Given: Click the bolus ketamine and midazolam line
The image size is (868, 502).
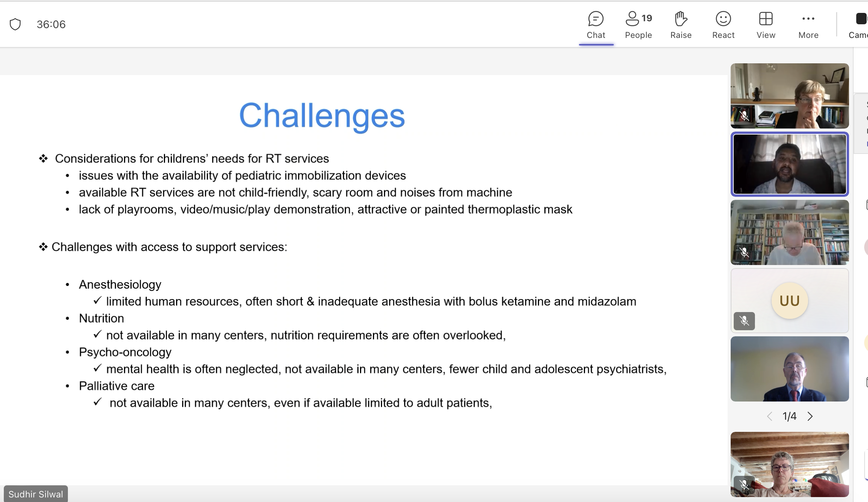Looking at the screenshot, I should click(371, 301).
